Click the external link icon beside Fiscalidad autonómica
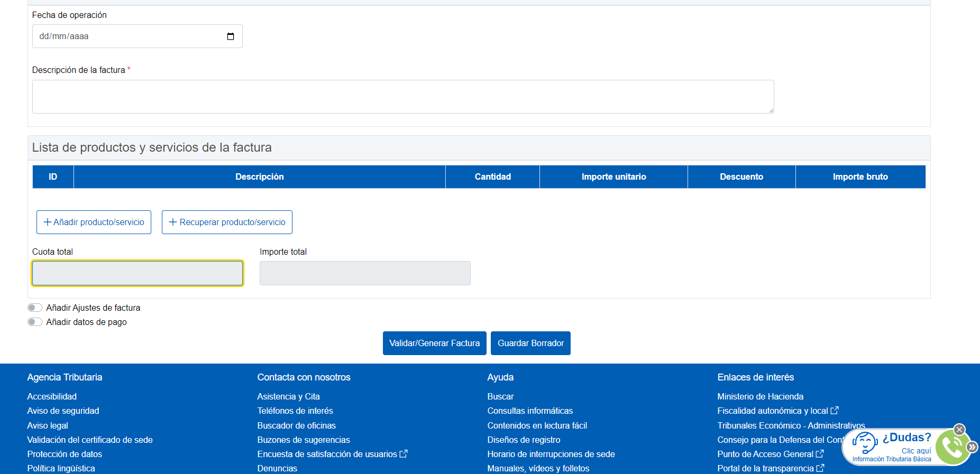 pos(835,411)
